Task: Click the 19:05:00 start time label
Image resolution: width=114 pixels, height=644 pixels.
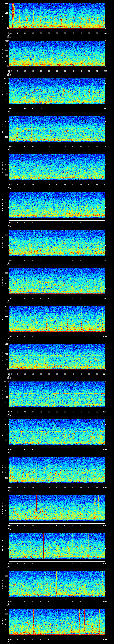Action: tap(9, 184)
